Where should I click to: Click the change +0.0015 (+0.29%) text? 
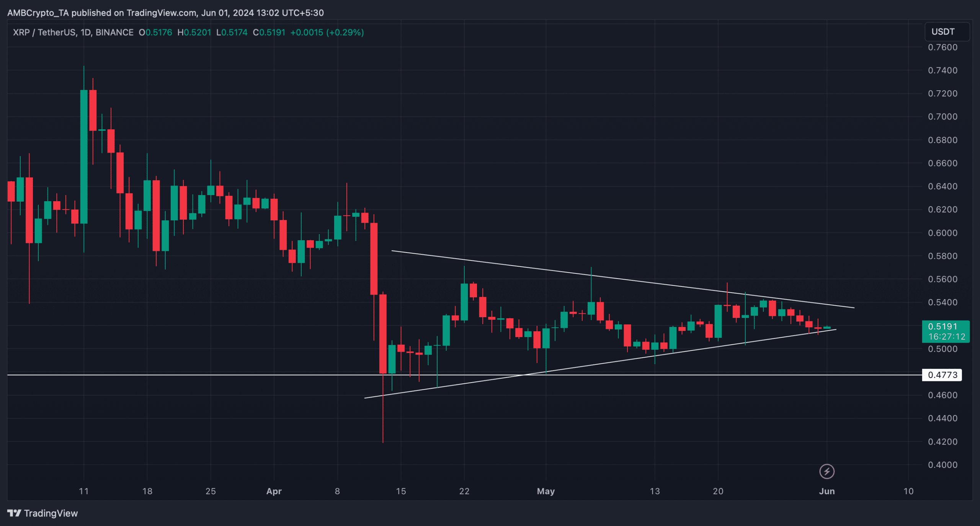327,33
